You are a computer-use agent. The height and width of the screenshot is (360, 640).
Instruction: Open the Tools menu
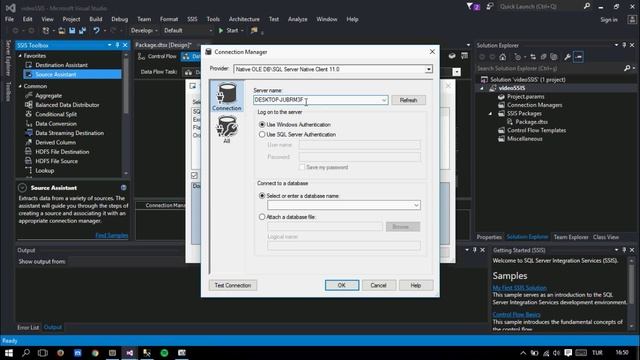[x=213, y=19]
